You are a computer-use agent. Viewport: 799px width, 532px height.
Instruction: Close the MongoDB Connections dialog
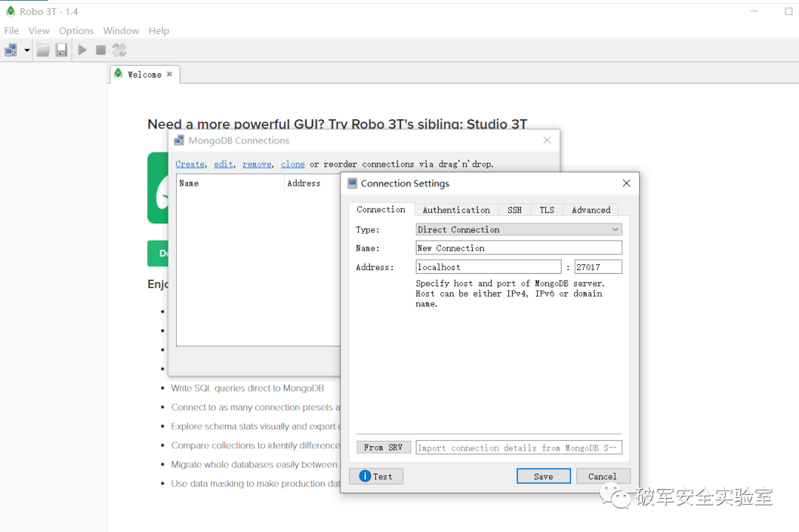[x=547, y=140]
